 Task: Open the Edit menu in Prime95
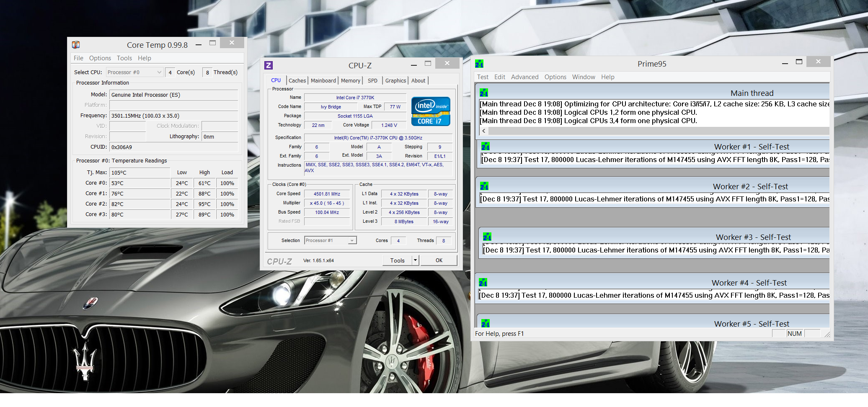click(500, 77)
